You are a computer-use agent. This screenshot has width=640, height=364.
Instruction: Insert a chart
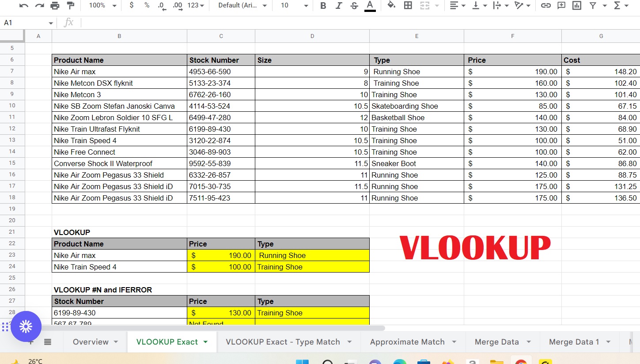[x=576, y=6]
